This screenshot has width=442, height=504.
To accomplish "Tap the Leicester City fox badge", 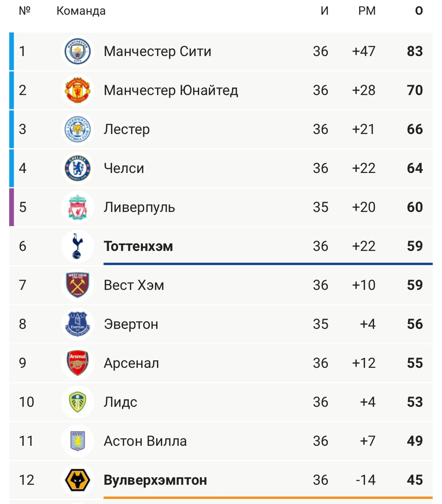I will pyautogui.click(x=78, y=129).
